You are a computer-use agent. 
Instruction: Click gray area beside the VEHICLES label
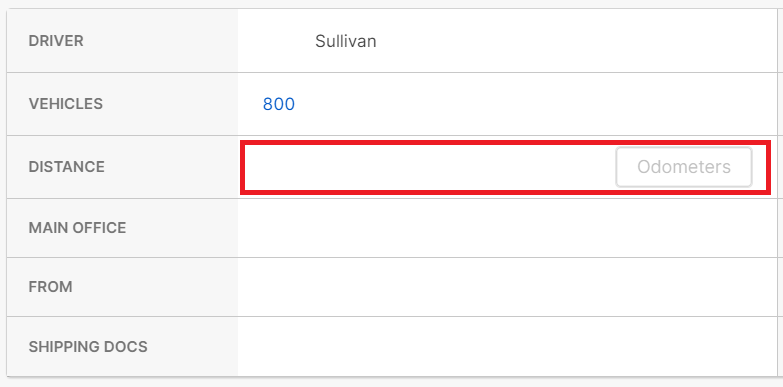pos(170,104)
